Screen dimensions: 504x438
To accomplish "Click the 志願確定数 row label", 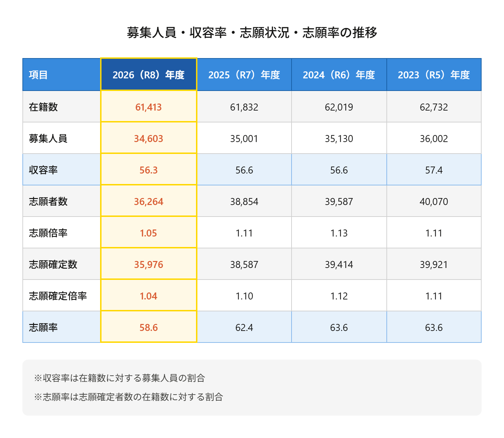I will click(53, 264).
